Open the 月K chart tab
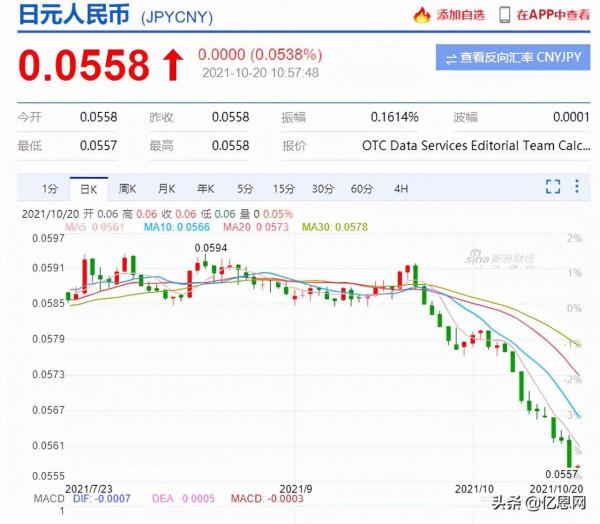 tap(166, 189)
